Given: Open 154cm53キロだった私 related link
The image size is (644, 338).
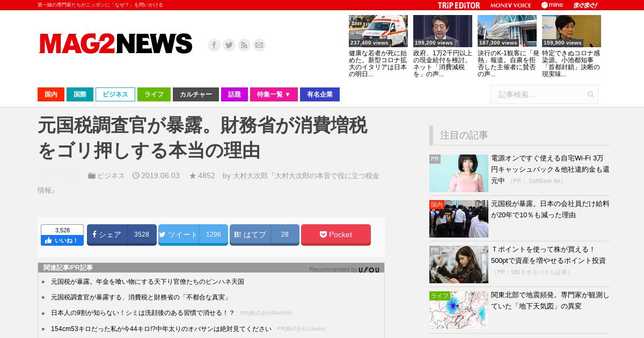Looking at the screenshot, I should point(161,328).
